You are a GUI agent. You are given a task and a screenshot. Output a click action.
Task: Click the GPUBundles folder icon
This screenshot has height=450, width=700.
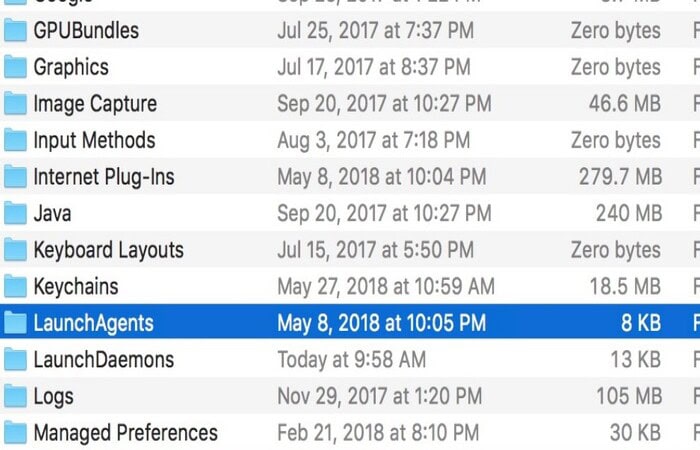click(x=15, y=30)
